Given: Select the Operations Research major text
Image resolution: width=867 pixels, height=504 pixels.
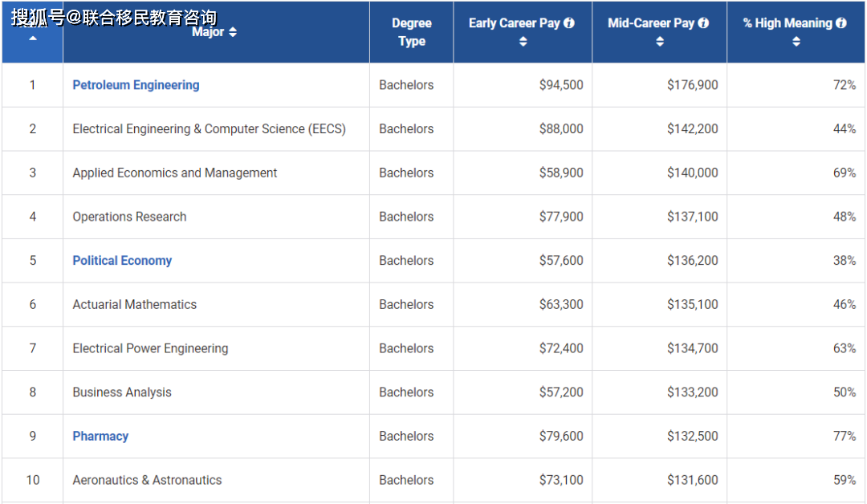Looking at the screenshot, I should [x=129, y=217].
